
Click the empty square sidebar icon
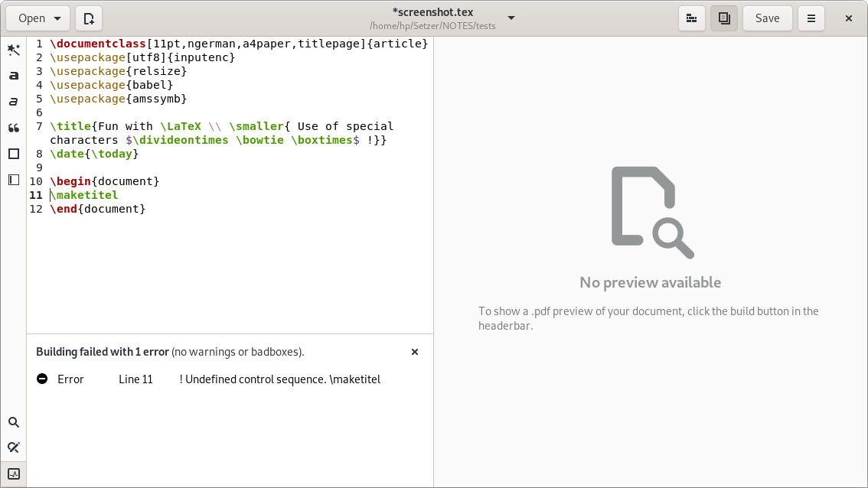14,154
